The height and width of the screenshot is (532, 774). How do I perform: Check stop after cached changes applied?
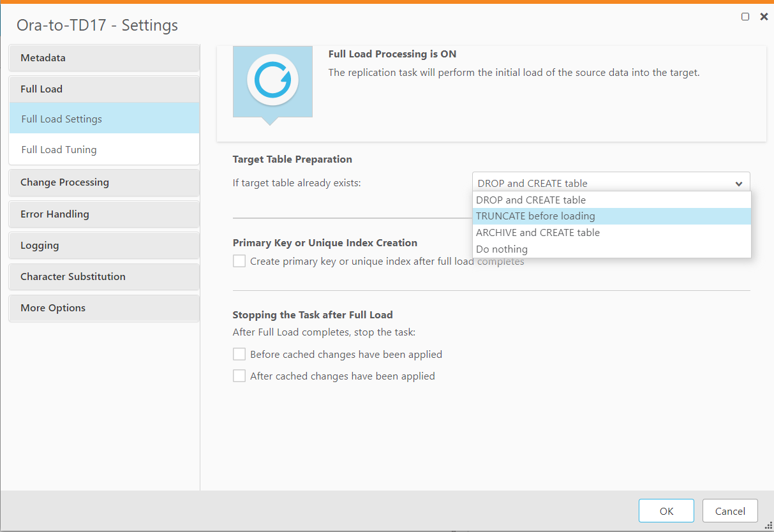coord(239,376)
